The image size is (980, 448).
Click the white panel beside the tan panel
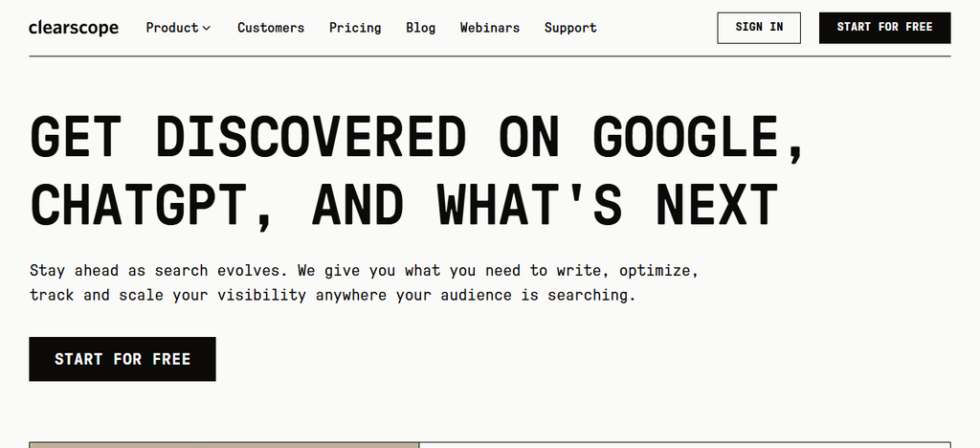685,445
